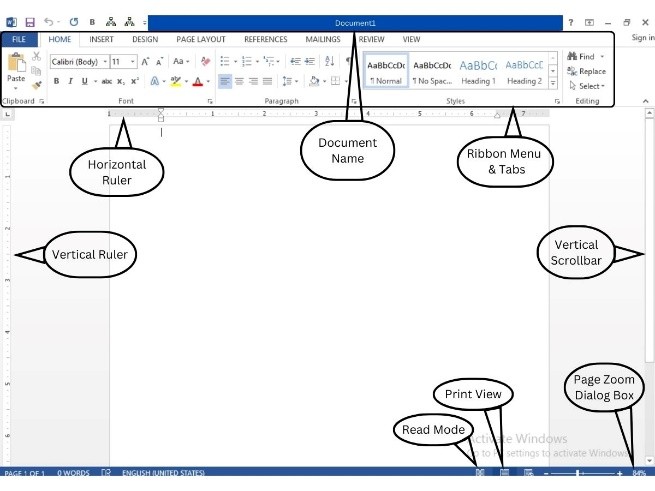Switch to the PAGE LAYOUT tab
Screen dimensions: 655x491
coord(200,39)
